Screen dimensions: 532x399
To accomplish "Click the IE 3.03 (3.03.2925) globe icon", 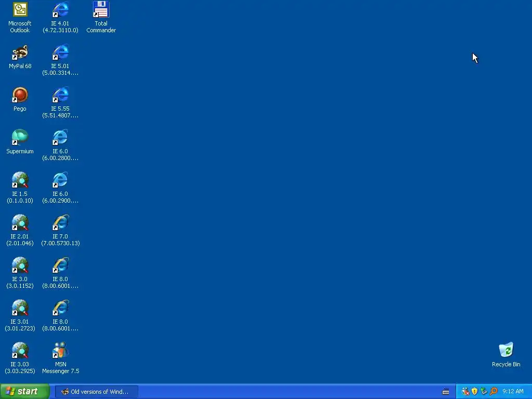I will pos(20,351).
